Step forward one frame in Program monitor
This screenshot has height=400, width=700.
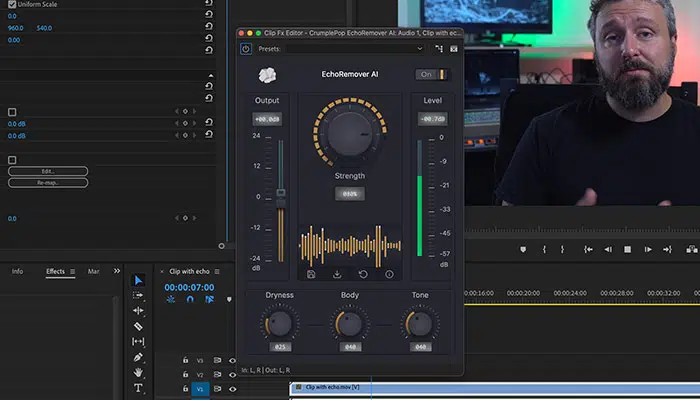[648, 250]
